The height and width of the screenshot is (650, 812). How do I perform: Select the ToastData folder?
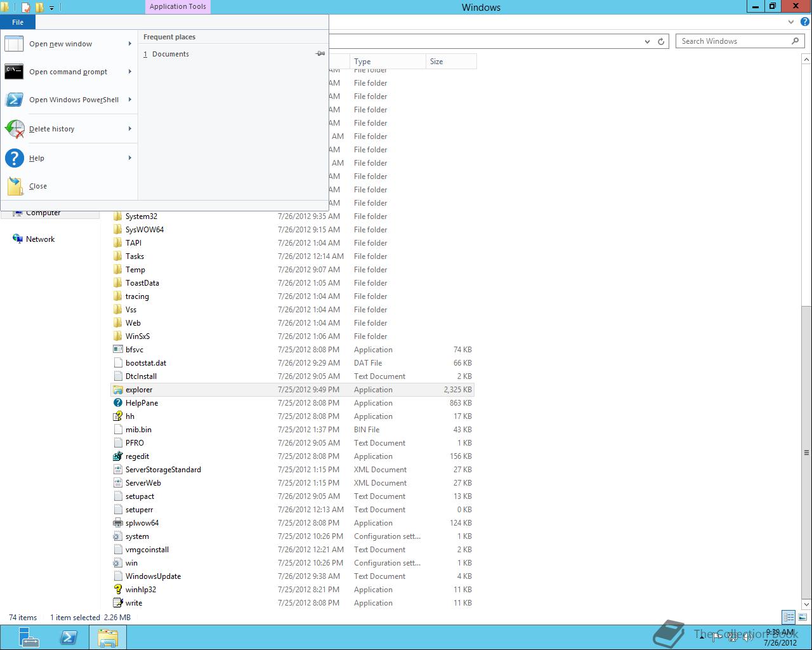coord(142,283)
